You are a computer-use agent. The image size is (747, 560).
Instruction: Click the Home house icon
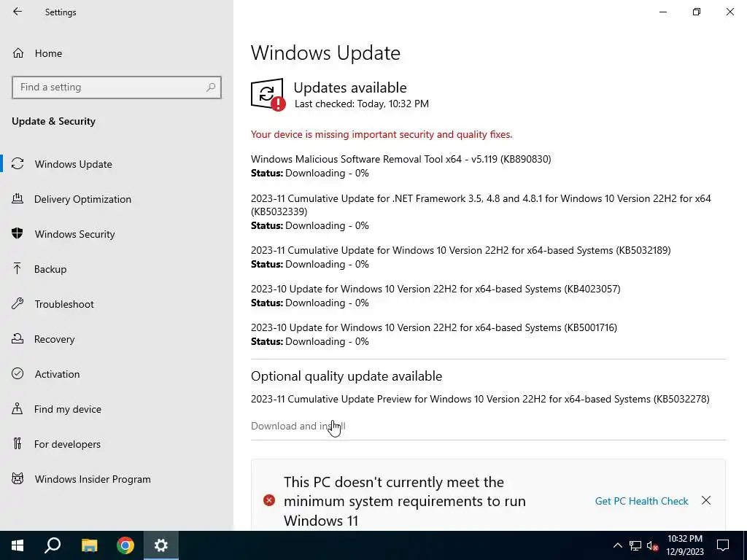18,52
